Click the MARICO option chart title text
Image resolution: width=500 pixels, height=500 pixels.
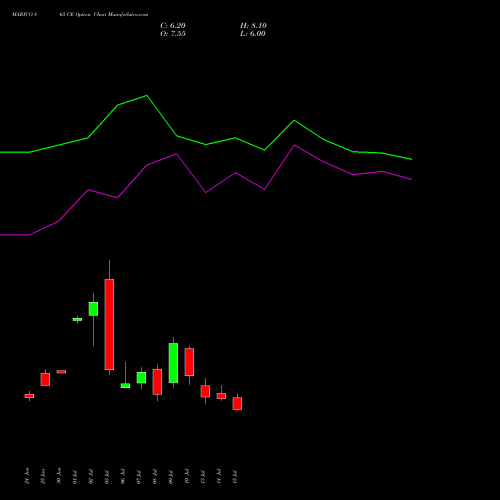[x=80, y=15]
